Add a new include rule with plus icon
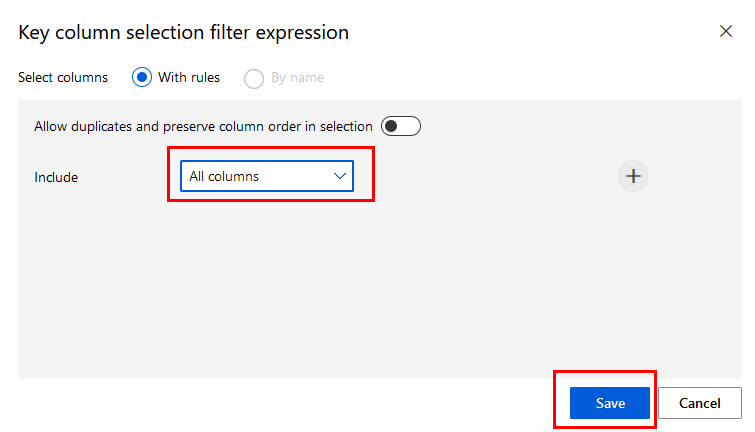This screenshot has height=432, width=755. click(x=633, y=177)
